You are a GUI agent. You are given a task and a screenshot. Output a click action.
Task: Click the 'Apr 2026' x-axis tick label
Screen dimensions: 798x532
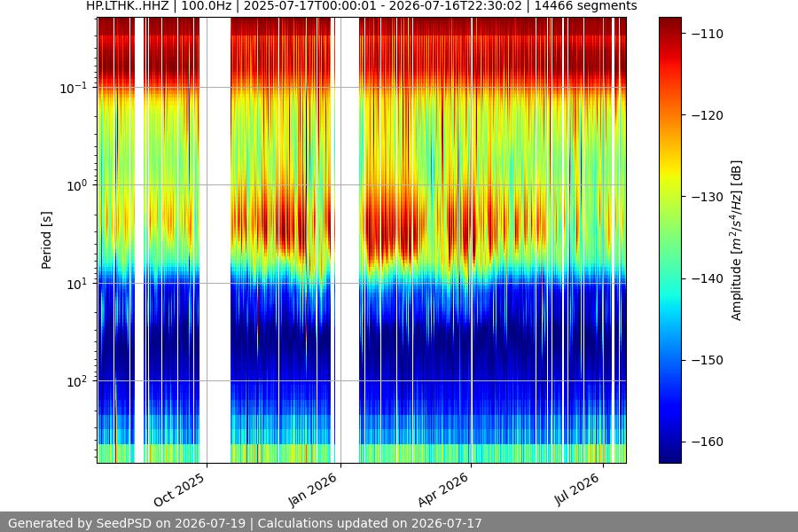(443, 489)
